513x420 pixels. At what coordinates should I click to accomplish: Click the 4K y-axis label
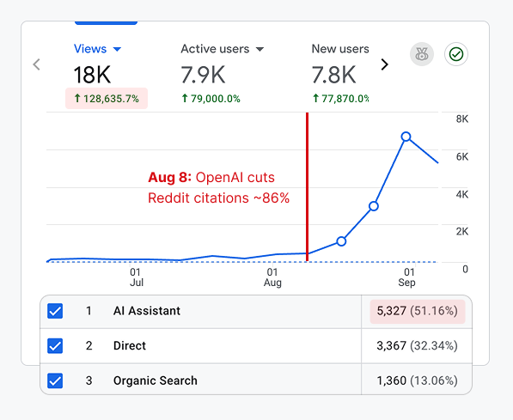462,195
